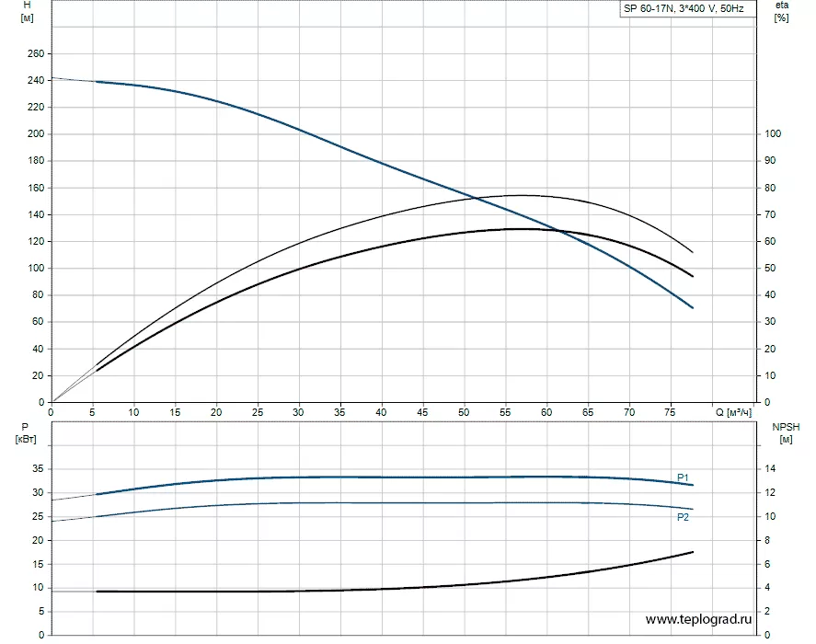
Task: Click the black NPSH curve's right endpoint
Action: (693, 552)
